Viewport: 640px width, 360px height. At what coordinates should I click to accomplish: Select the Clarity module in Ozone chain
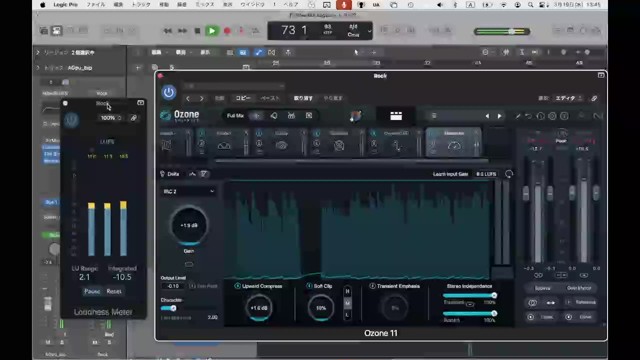[x=281, y=142]
